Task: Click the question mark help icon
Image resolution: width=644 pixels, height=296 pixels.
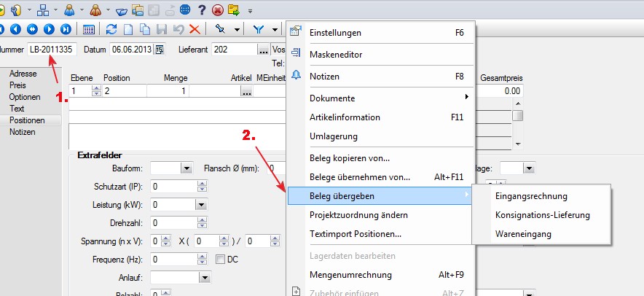Action: [x=202, y=10]
